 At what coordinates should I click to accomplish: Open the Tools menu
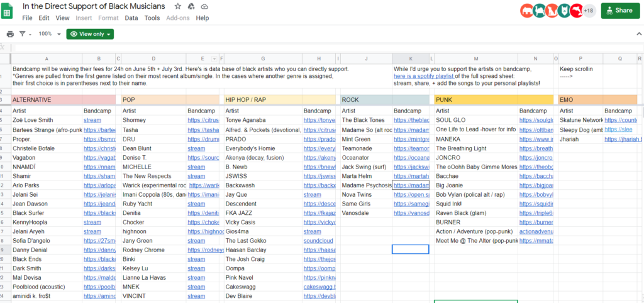(x=152, y=18)
